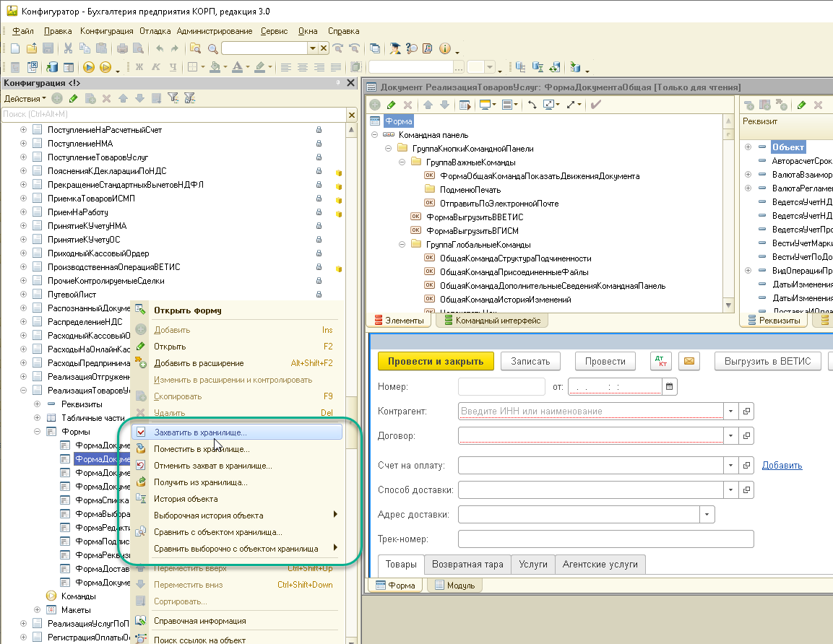Switch to the Модуль tab
Viewport: 833px width, 644px height.
(x=455, y=586)
